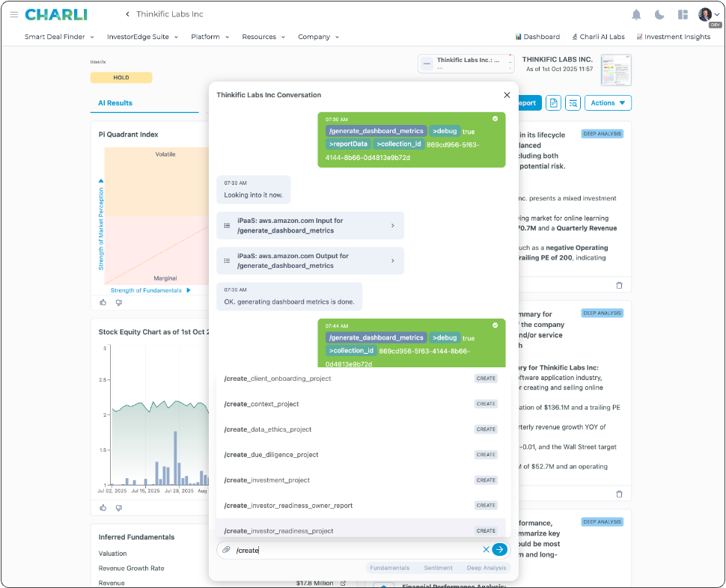Select /create_investment_project suggestion

361,480
